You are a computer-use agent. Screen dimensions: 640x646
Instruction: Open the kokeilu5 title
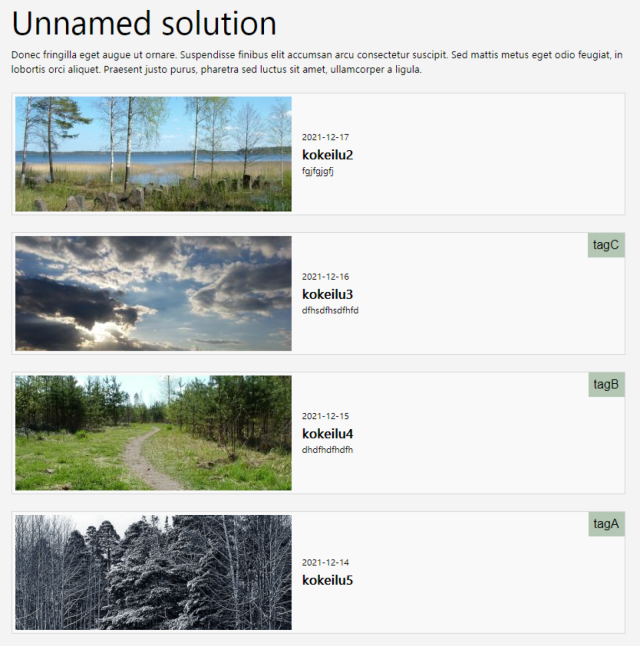coord(328,580)
